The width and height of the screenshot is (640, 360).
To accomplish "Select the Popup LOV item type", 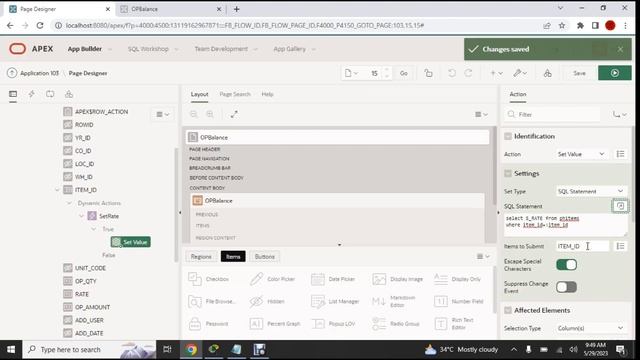I will tap(333, 324).
